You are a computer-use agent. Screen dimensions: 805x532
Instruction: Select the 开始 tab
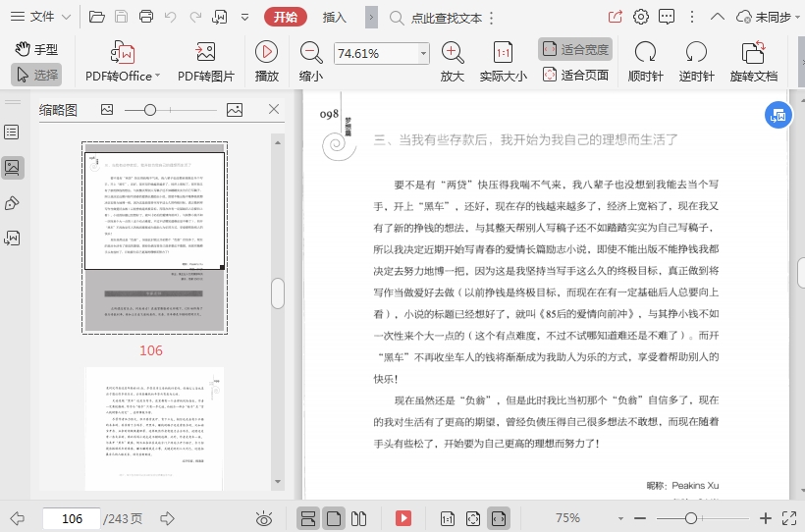tap(286, 17)
